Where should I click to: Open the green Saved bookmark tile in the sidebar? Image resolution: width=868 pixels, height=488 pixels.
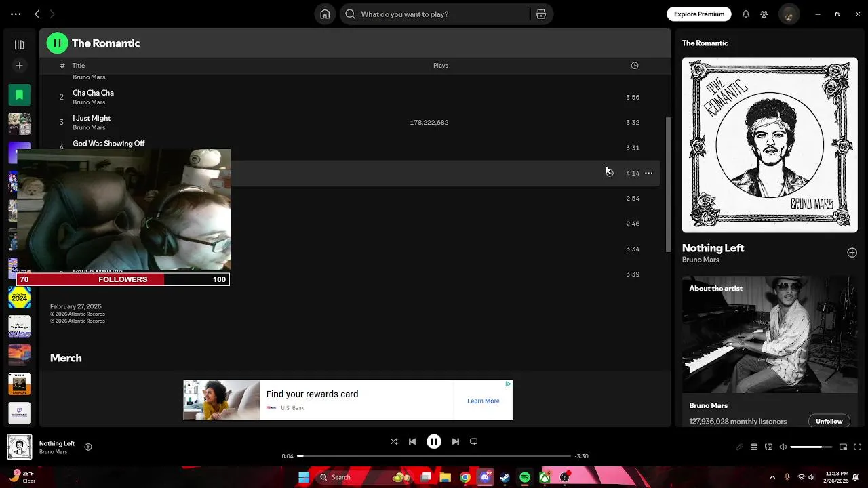(19, 95)
